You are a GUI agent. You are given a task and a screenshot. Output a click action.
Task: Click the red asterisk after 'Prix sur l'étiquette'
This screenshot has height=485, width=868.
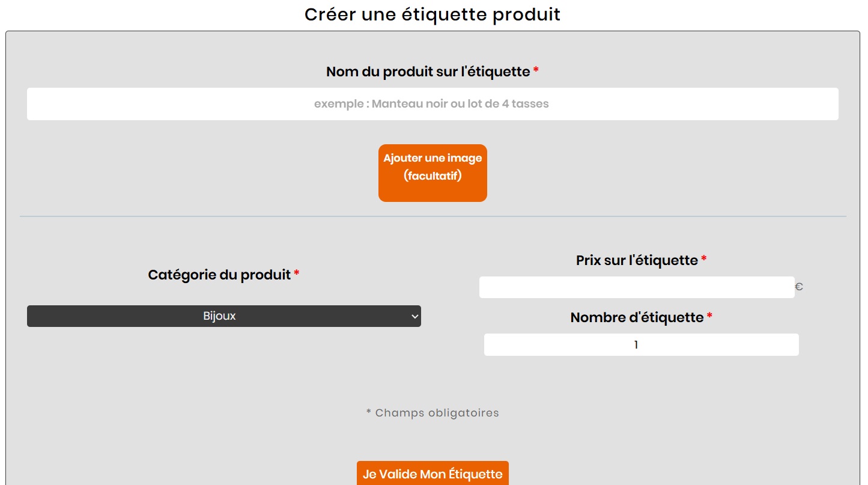(x=704, y=259)
